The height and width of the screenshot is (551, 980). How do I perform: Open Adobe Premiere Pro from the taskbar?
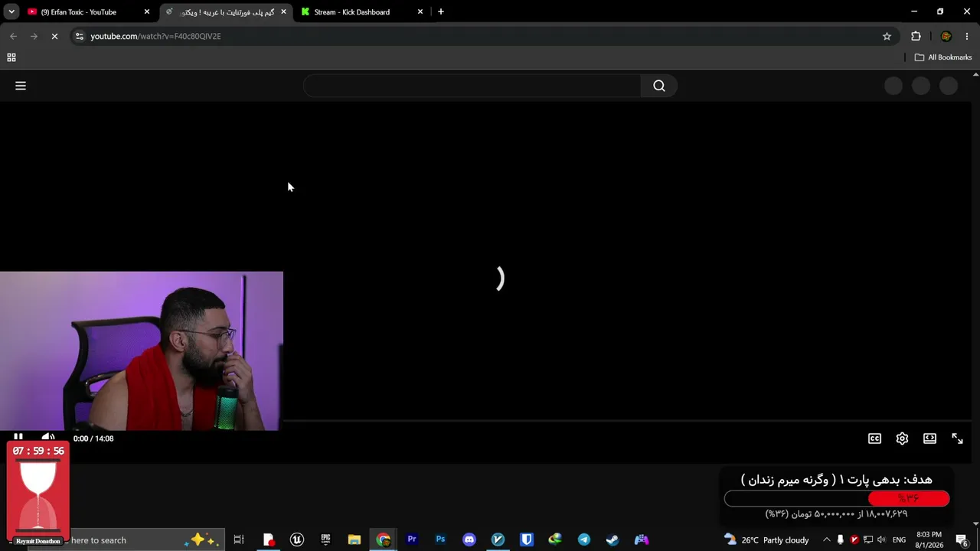(x=412, y=540)
